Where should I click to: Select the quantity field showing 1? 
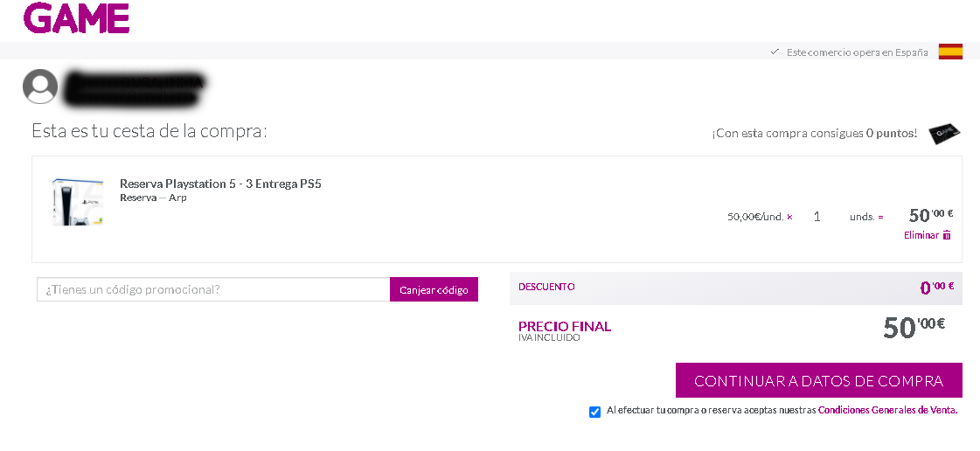(817, 217)
